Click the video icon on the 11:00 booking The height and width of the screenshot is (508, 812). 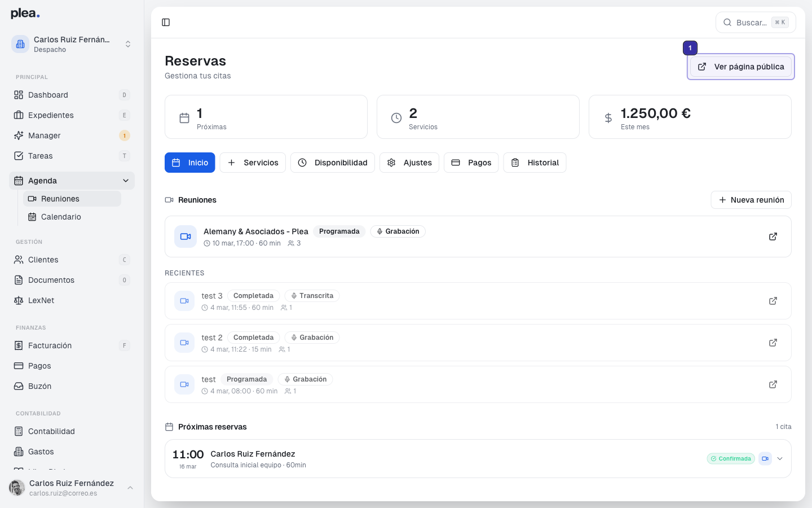tap(765, 458)
